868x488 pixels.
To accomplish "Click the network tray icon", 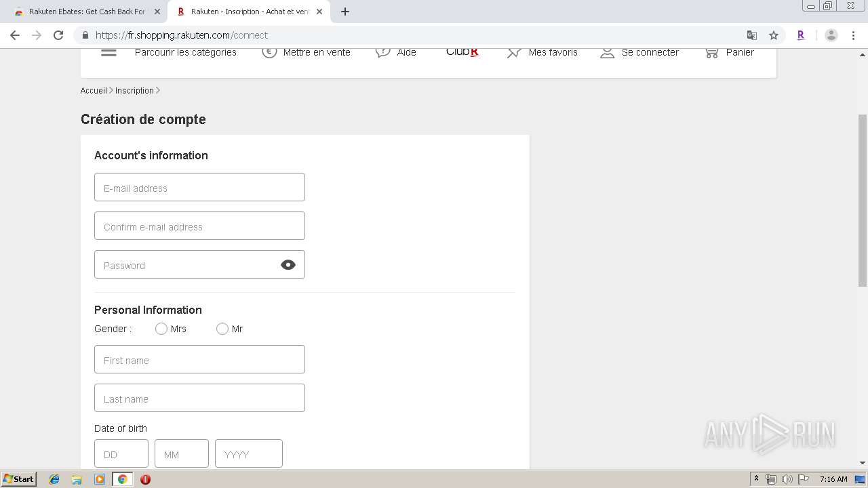I will pyautogui.click(x=771, y=479).
